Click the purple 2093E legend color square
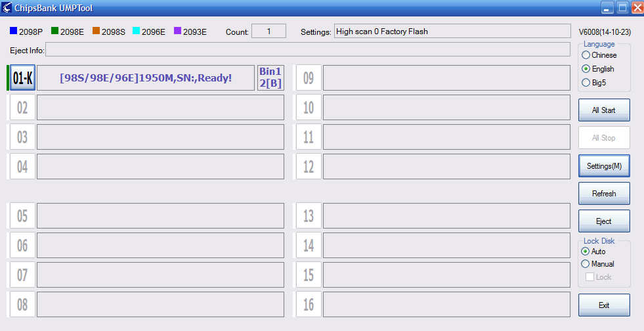The image size is (644, 331). click(177, 31)
